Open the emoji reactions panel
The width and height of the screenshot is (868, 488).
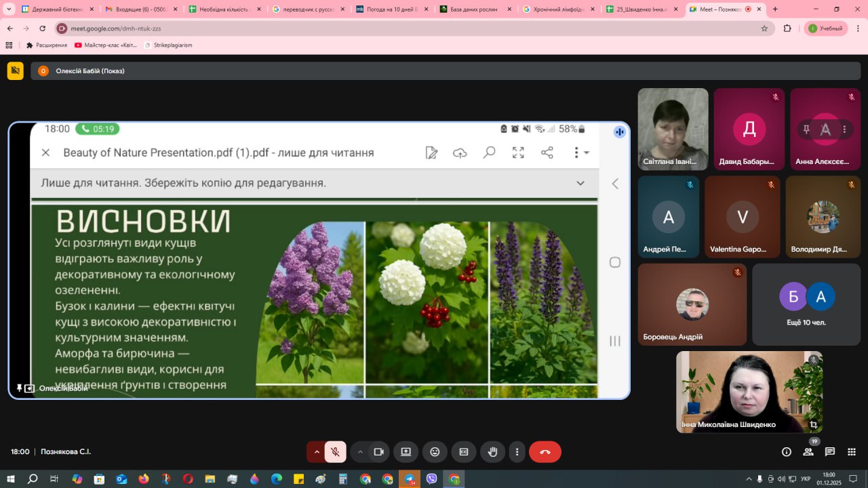point(435,451)
